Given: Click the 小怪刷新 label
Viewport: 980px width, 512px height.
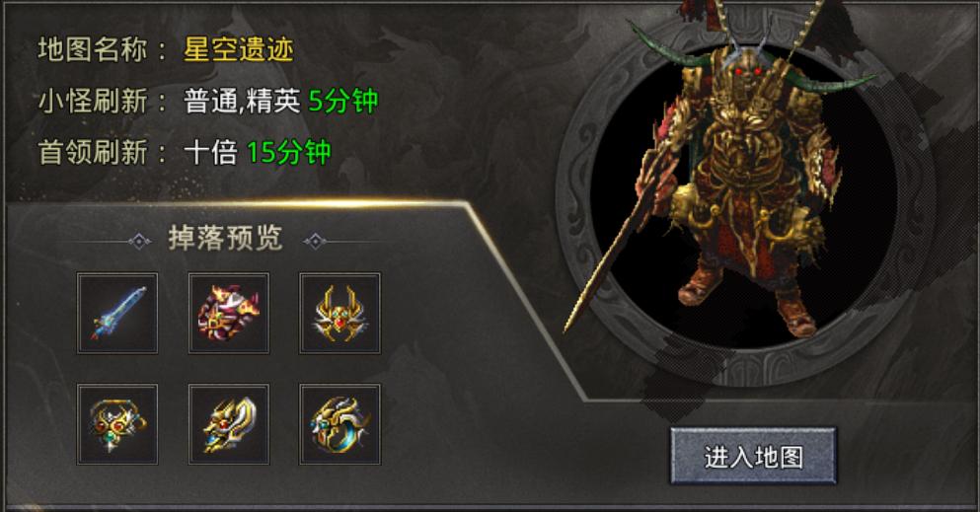Looking at the screenshot, I should pos(93,102).
